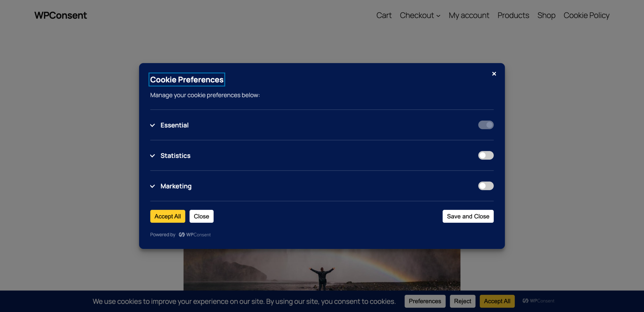Enable the Statistics cookies toggle
644x312 pixels.
(x=486, y=155)
